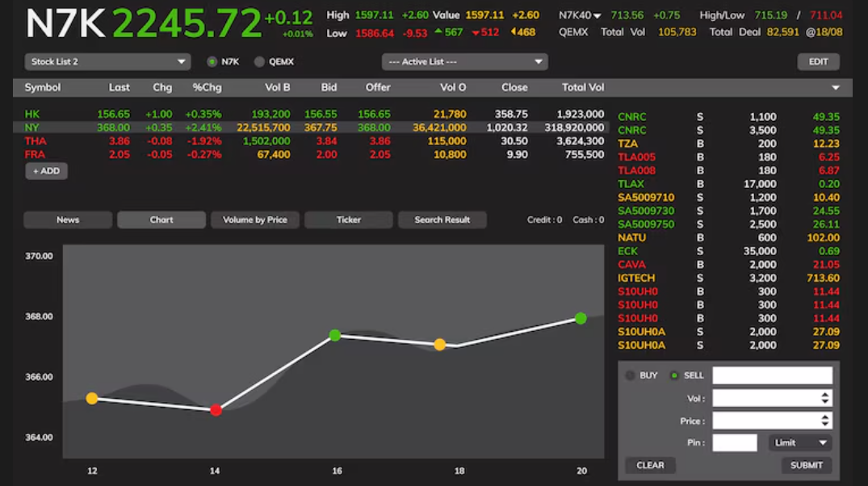This screenshot has height=486, width=868.
Task: Switch to the News tab
Action: click(68, 220)
